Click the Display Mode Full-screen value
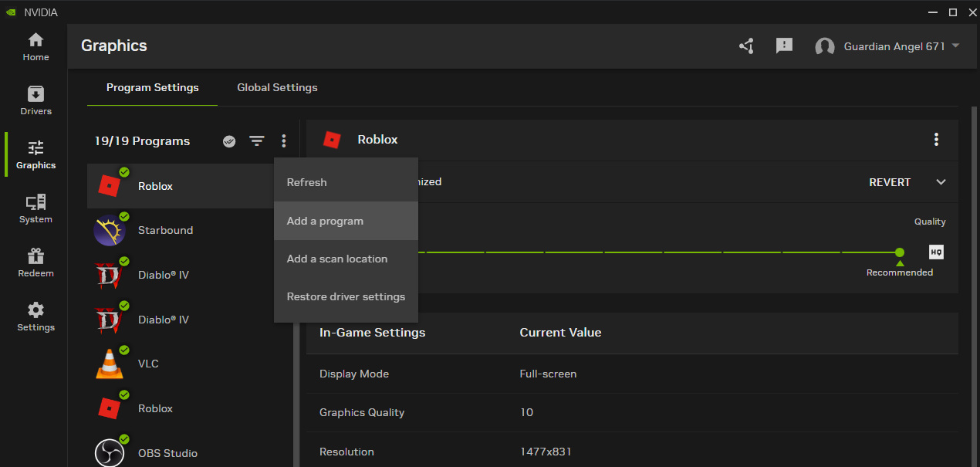 pos(548,374)
